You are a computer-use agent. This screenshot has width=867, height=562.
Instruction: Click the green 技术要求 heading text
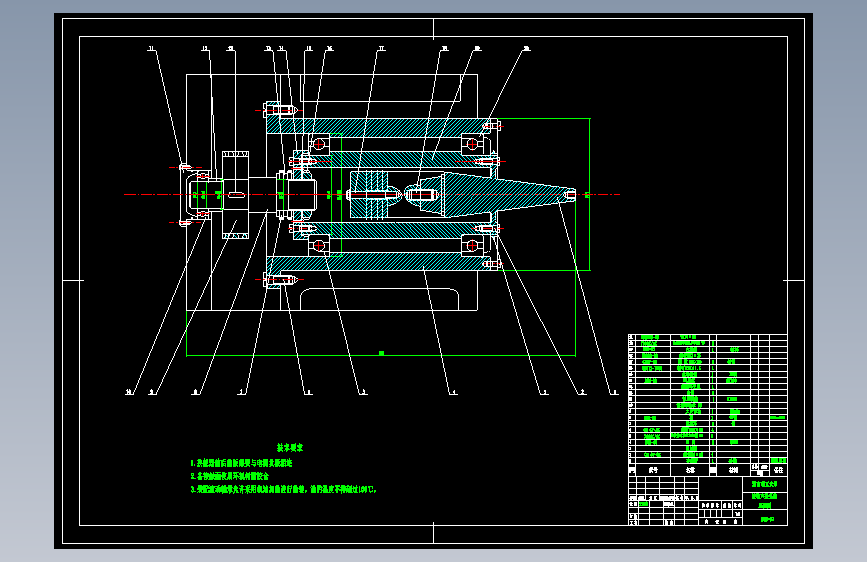tap(290, 448)
